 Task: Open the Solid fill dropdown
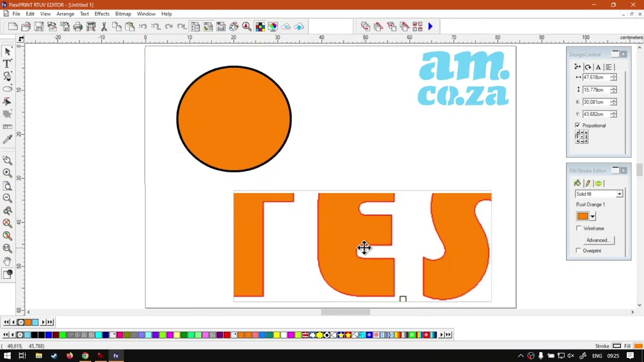[619, 194]
